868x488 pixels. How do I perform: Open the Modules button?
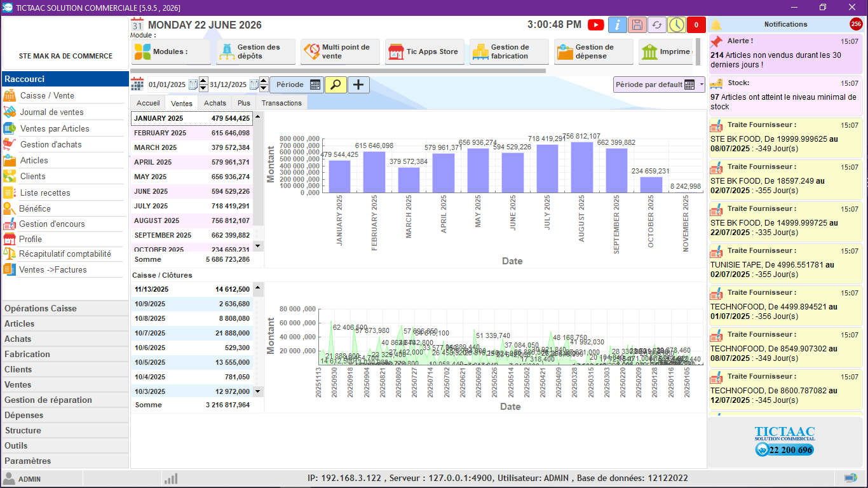[x=171, y=51]
